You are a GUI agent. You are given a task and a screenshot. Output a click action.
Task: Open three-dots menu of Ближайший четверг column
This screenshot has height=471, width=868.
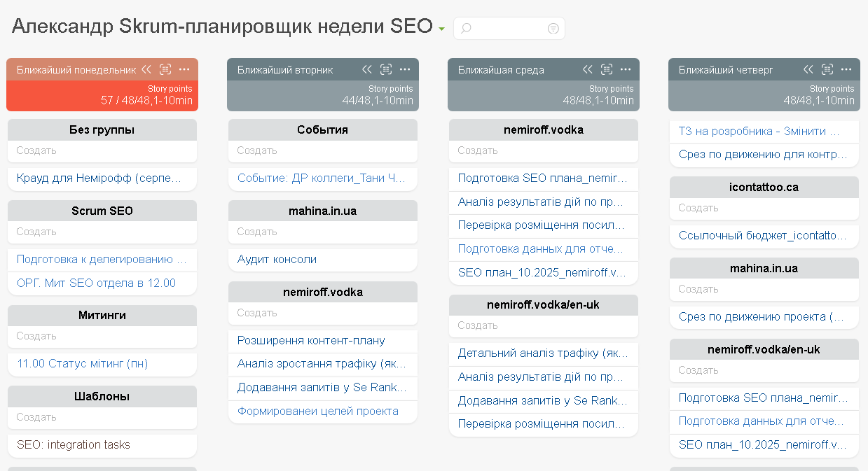click(846, 69)
